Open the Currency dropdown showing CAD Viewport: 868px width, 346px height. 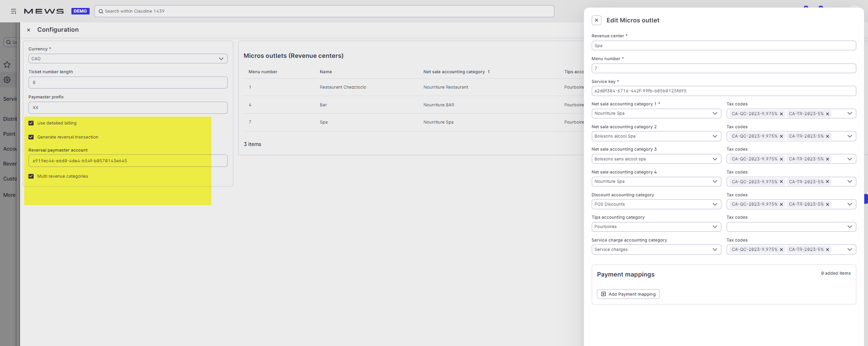point(127,59)
